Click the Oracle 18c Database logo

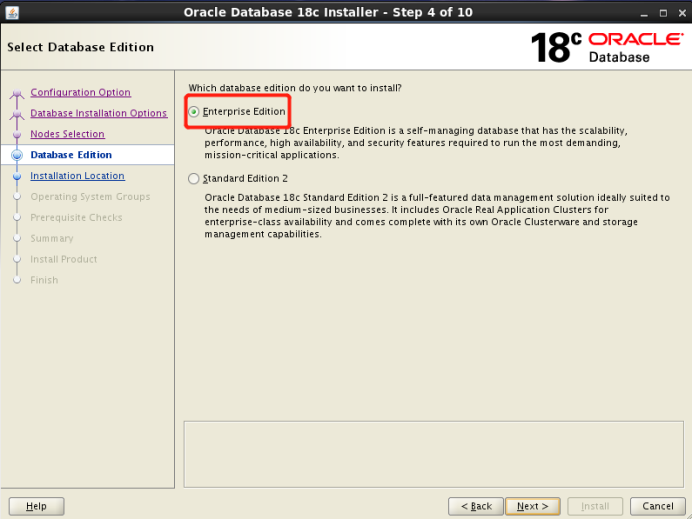pos(607,47)
